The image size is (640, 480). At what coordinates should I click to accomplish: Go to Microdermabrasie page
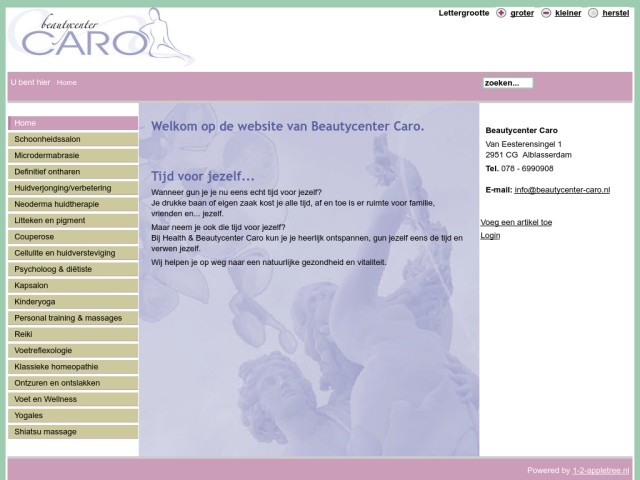tap(72, 155)
